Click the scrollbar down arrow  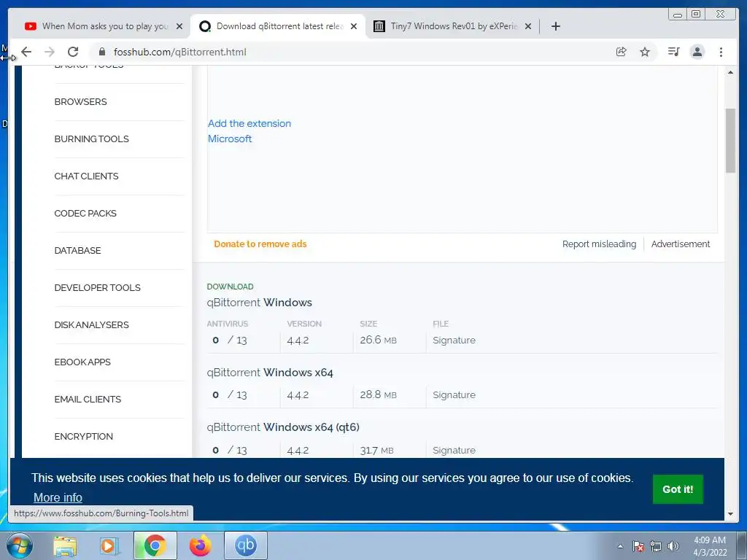point(730,514)
